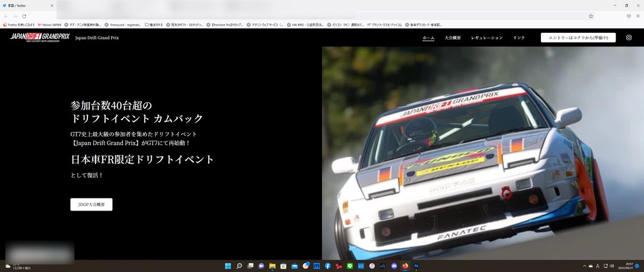Open the bookmark folder after Freesound

(154, 24)
